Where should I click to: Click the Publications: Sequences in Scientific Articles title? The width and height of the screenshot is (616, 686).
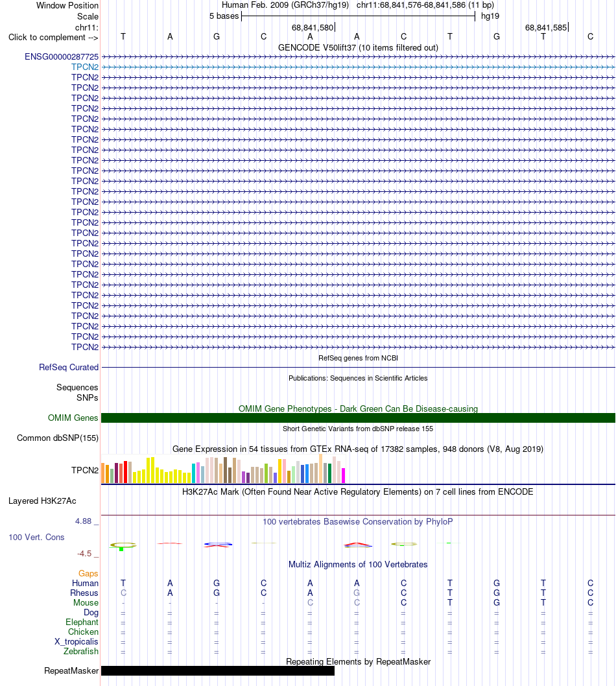358,378
